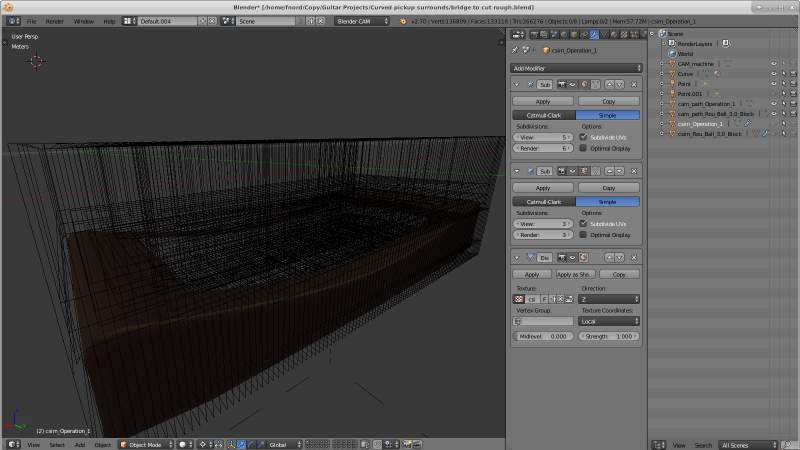Move the first Subsurf modifier down
This screenshot has width=800, height=450.
pyautogui.click(x=621, y=85)
